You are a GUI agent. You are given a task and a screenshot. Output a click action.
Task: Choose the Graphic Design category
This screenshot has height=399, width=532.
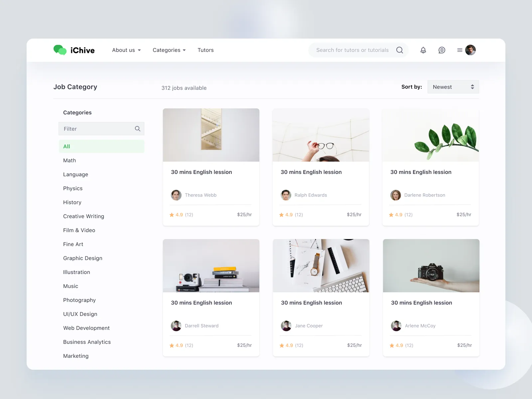point(83,258)
